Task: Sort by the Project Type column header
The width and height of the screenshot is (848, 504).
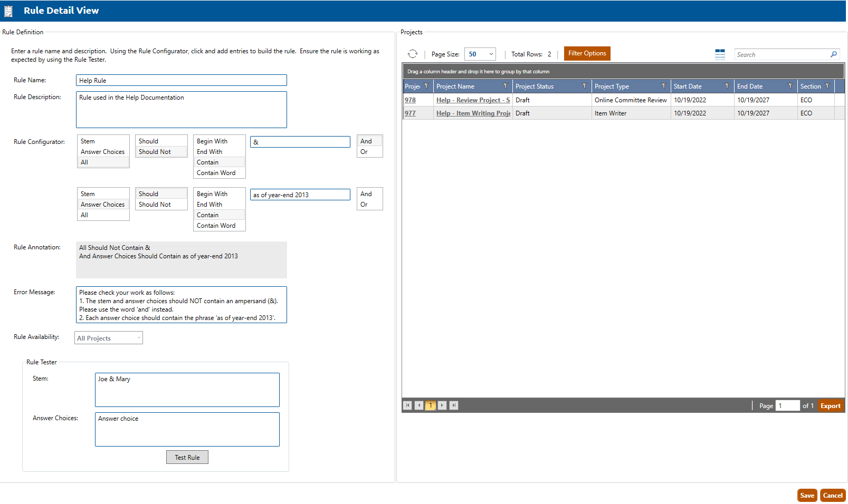Action: [x=612, y=86]
